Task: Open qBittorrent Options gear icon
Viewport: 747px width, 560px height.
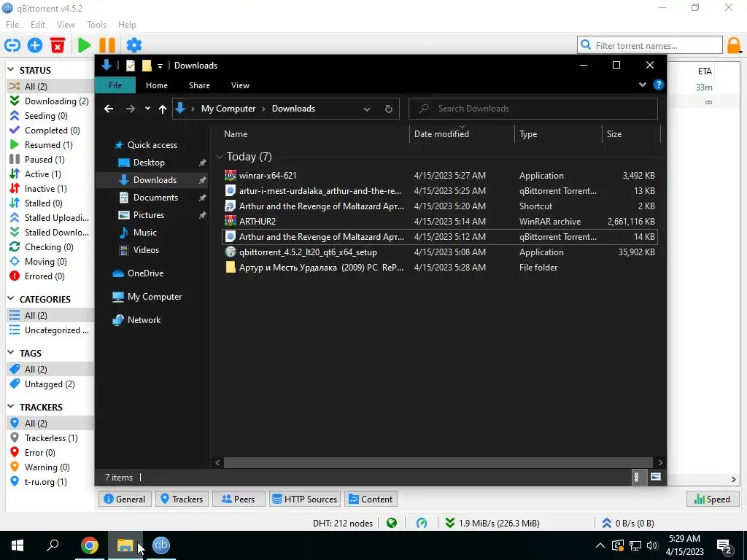Action: point(134,45)
